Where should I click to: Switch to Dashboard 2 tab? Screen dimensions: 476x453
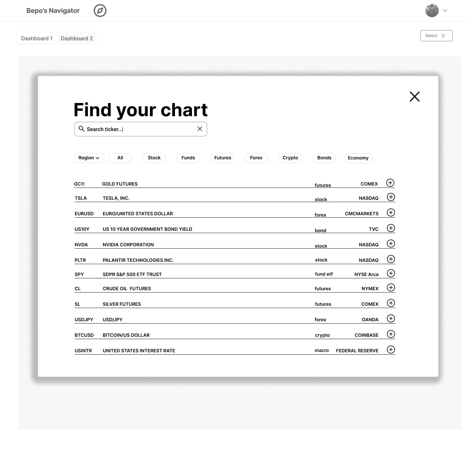pyautogui.click(x=77, y=38)
